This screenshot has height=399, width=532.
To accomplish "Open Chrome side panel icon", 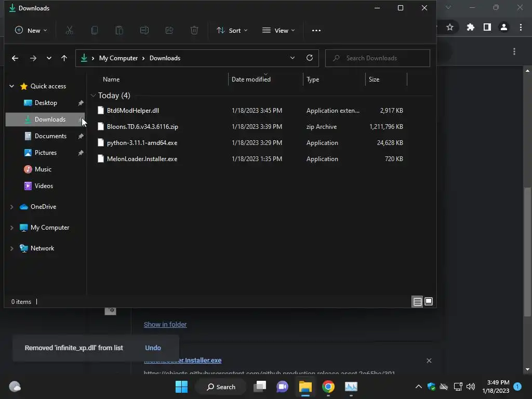I will 487,27.
